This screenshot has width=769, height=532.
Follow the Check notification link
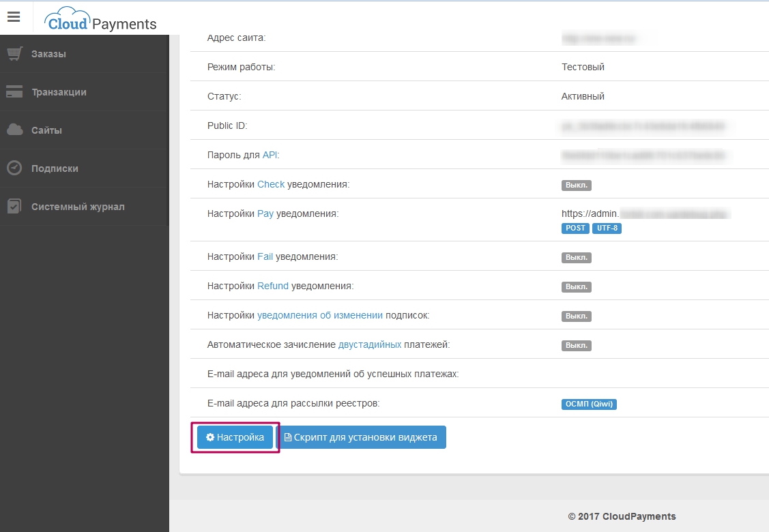[x=271, y=184]
